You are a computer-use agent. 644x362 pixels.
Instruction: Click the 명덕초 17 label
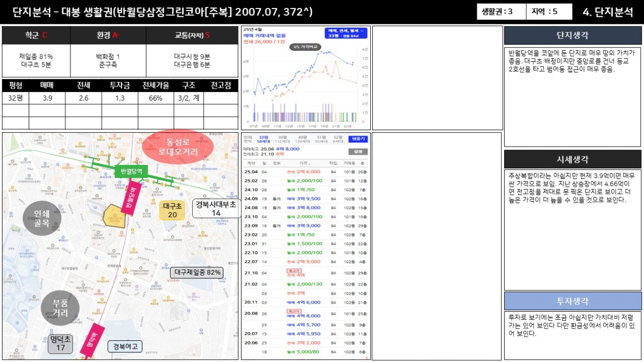[60, 343]
